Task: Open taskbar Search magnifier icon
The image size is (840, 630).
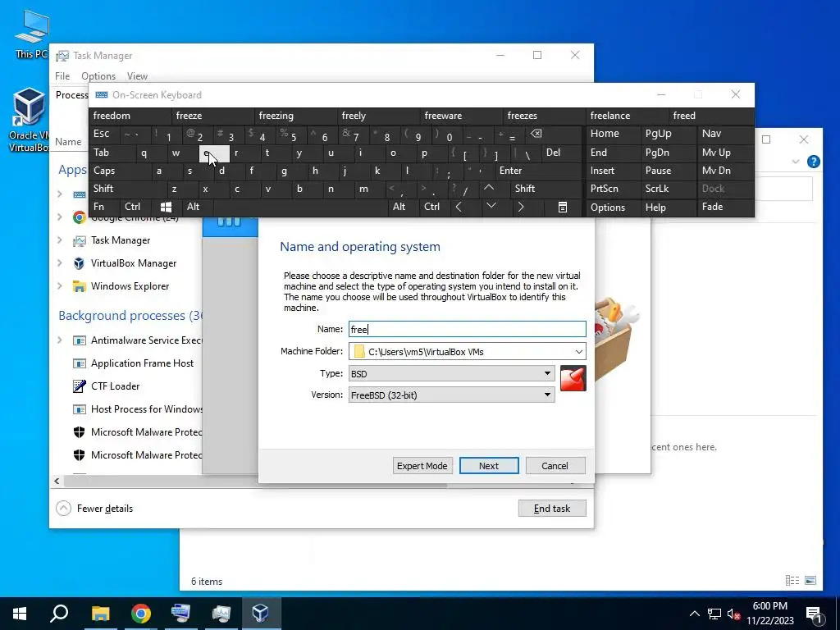Action: pos(59,614)
